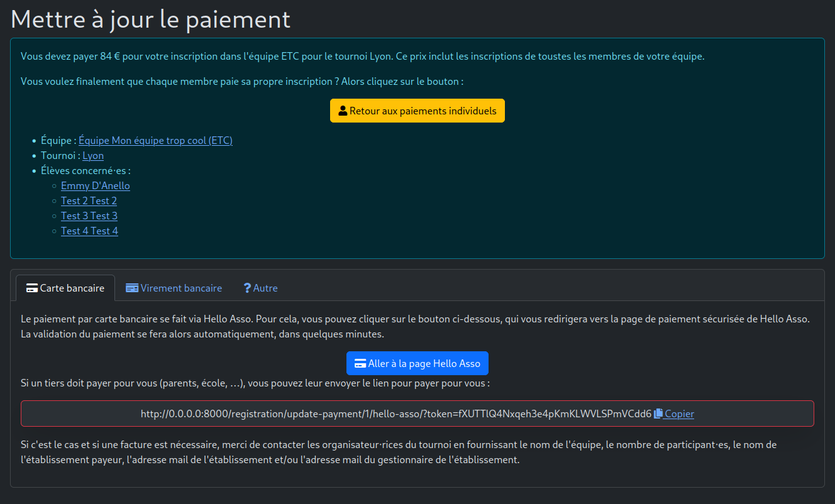Click the Mettre à jour le paiement heading
The height and width of the screenshot is (504, 835).
coord(150,19)
